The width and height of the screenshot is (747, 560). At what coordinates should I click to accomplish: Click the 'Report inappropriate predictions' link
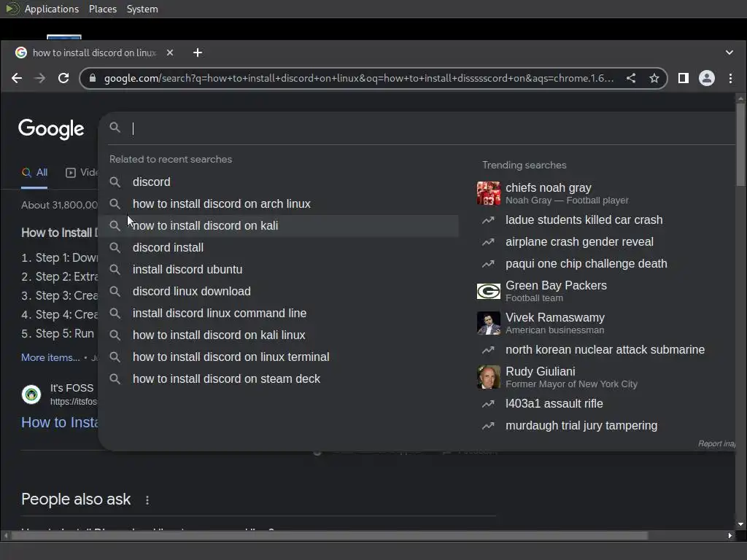point(716,444)
